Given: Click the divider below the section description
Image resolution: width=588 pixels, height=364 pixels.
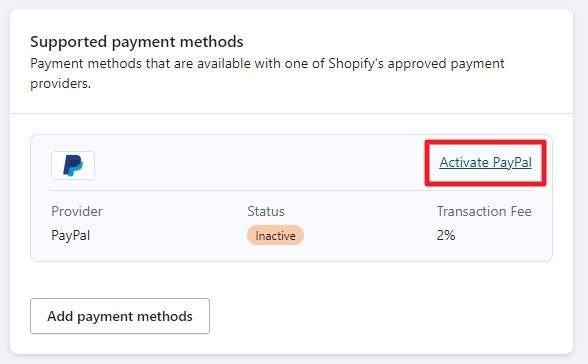Looking at the screenshot, I should pos(291,113).
